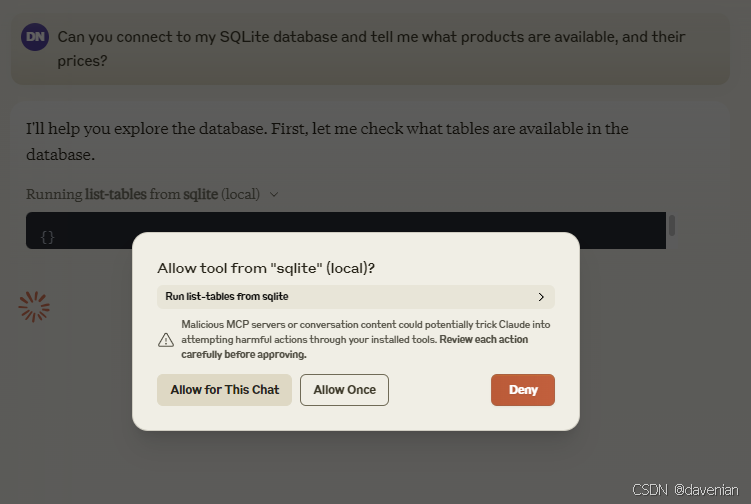Choose the "Allow Once" button

pyautogui.click(x=344, y=390)
